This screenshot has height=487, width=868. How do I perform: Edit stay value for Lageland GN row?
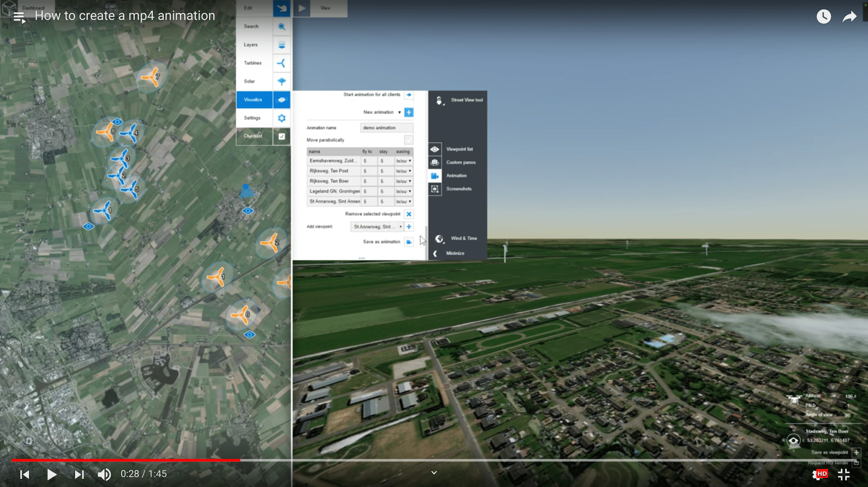click(x=386, y=191)
